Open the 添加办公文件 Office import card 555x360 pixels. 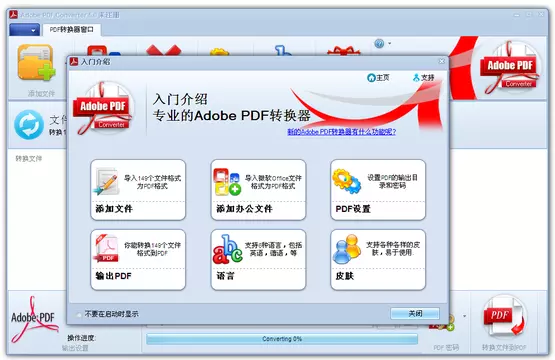258,190
